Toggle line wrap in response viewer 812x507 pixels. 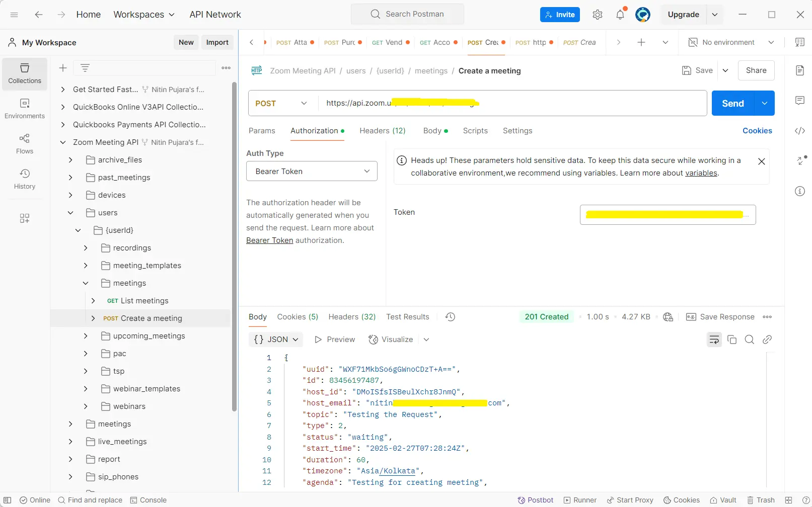(x=714, y=340)
